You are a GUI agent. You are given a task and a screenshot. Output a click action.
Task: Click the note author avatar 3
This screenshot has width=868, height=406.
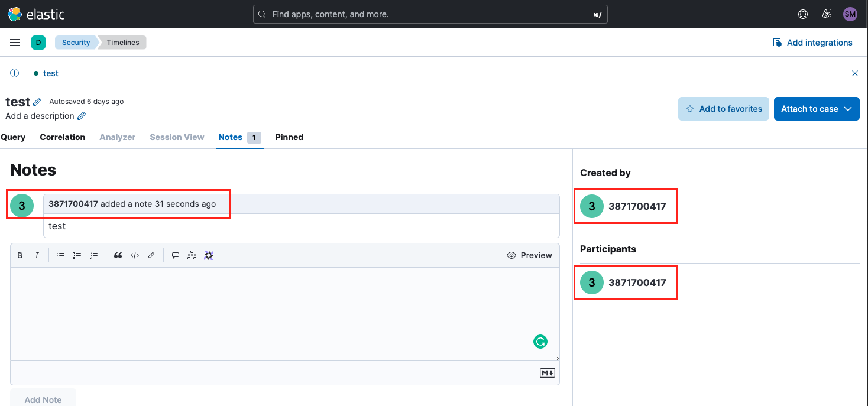[x=22, y=205]
